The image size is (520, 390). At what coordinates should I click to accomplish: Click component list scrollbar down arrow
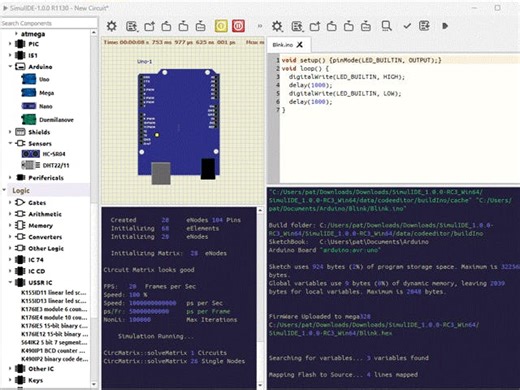tap(94, 384)
